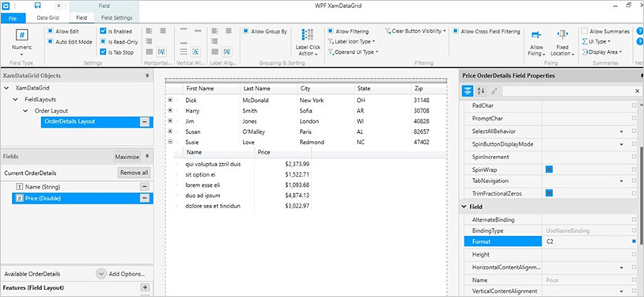Open the SelectAllBehavior value dropdown

[x=621, y=131]
